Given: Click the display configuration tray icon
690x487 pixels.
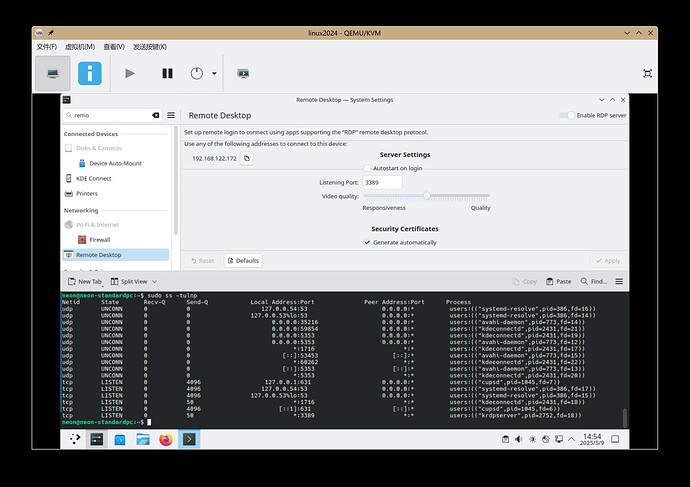Looking at the screenshot, I should [x=559, y=439].
